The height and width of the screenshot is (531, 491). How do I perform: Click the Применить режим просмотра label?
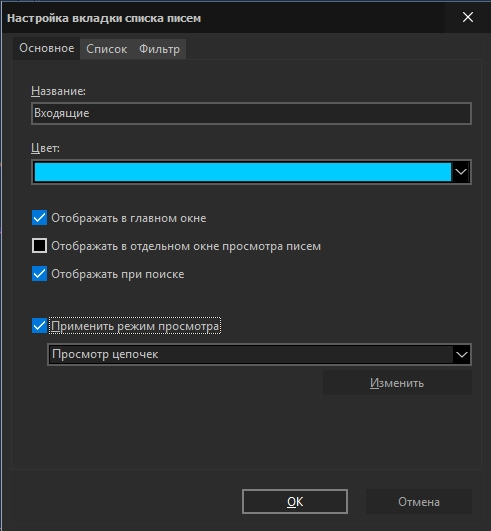click(x=135, y=326)
